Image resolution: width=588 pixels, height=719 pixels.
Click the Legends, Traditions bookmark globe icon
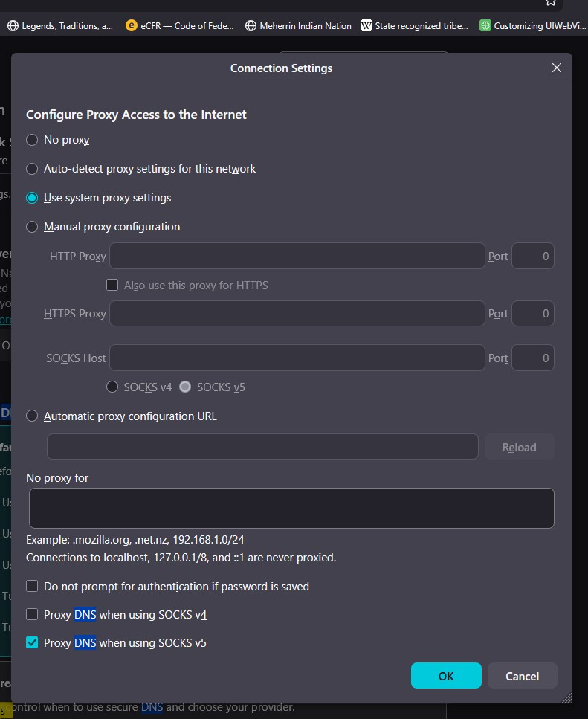(13, 25)
